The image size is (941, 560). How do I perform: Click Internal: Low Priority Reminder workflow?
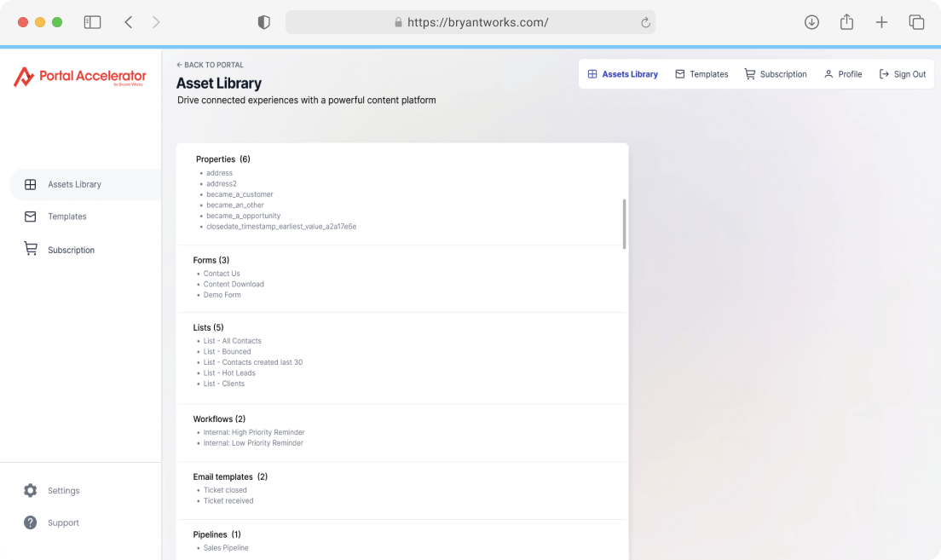tap(253, 443)
